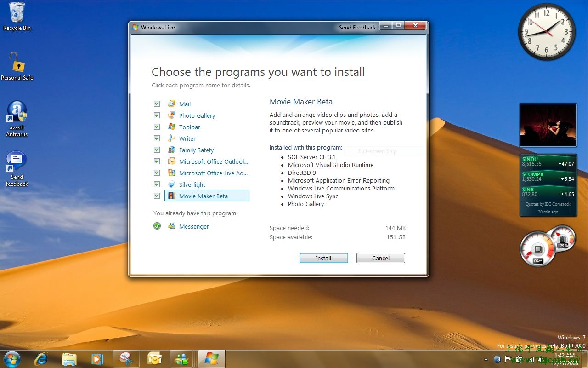Click the 'Windows Live Sync' list item
This screenshot has width=588, height=368.
(x=313, y=196)
